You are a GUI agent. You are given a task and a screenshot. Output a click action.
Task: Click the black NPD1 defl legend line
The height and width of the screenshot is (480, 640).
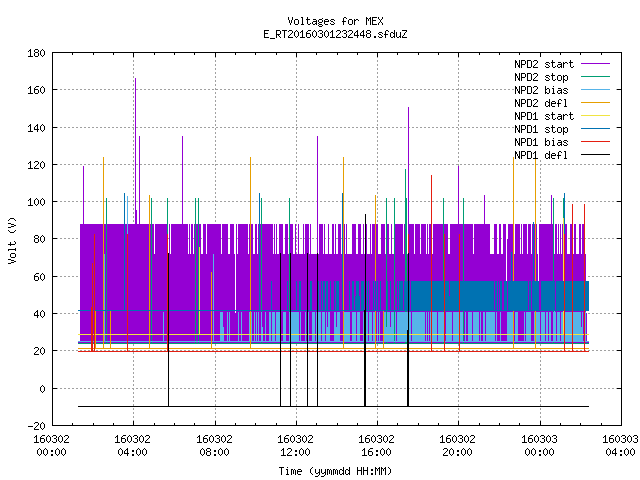pos(595,155)
